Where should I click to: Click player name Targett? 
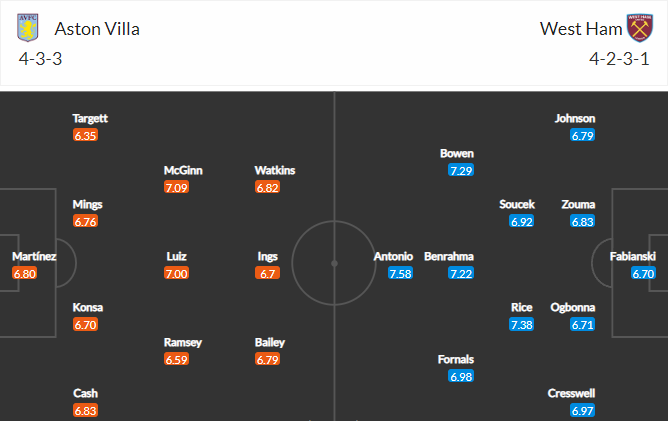[90, 118]
